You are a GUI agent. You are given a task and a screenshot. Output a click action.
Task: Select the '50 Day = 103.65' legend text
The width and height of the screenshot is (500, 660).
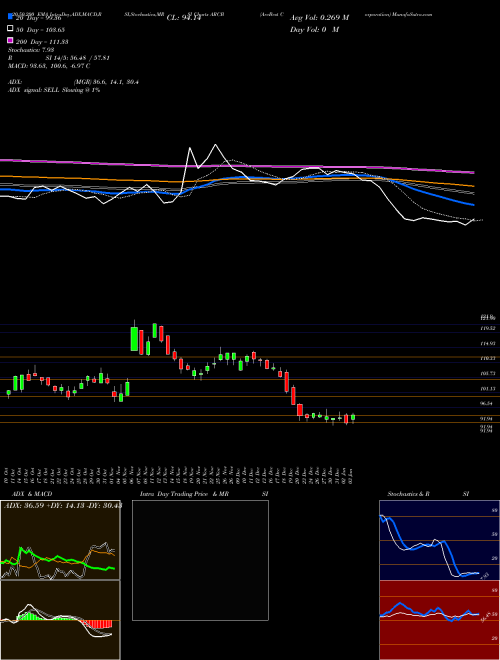pos(41,30)
